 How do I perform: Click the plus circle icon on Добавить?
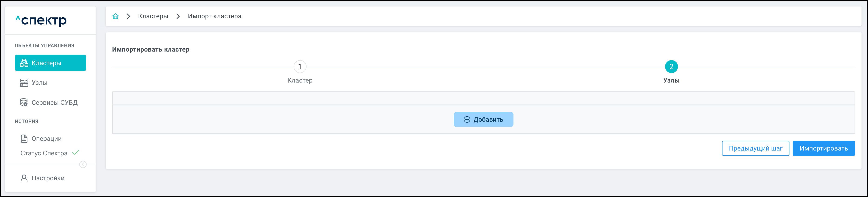[x=467, y=119]
